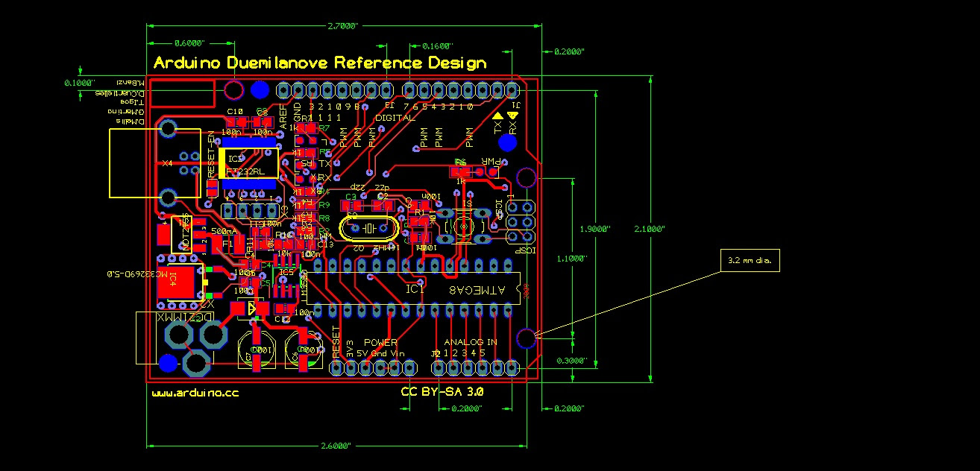Select the 3V3 pin label
Image resolution: width=980 pixels, height=471 pixels.
pos(348,349)
